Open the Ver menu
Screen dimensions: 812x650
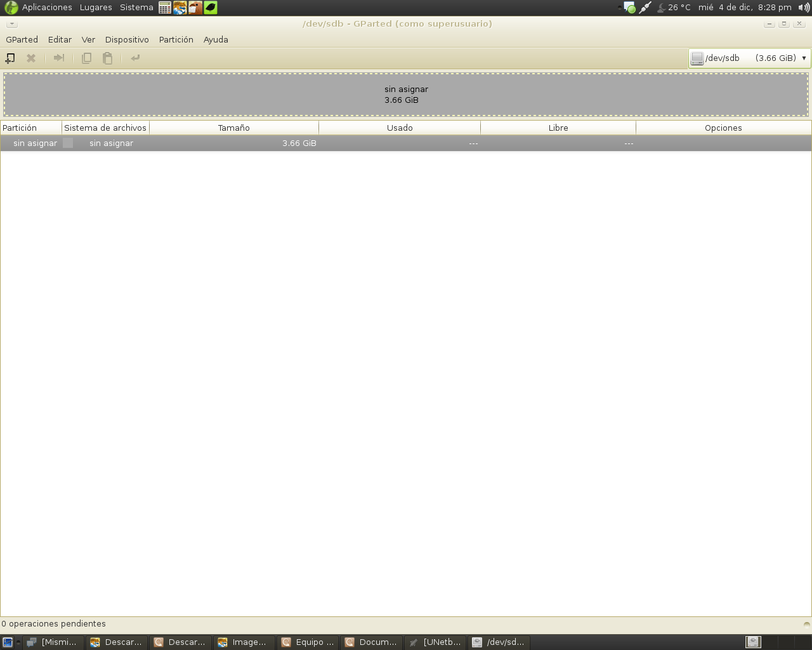(x=88, y=39)
